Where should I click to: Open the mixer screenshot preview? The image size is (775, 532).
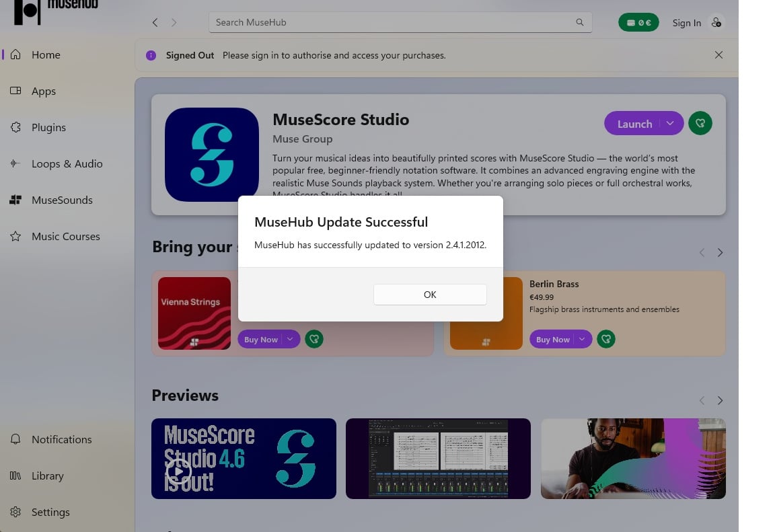tap(438, 459)
